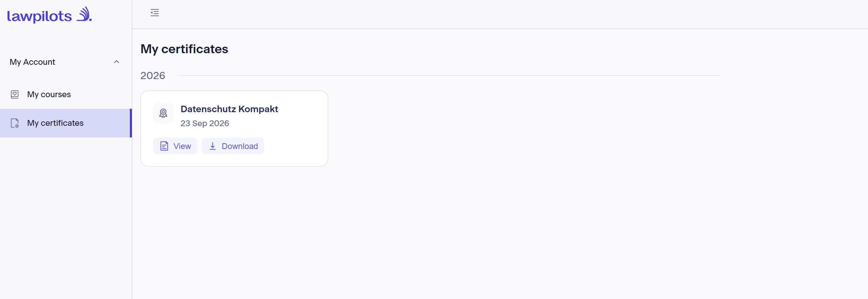Click the lawpilots wing symbol

(x=84, y=14)
